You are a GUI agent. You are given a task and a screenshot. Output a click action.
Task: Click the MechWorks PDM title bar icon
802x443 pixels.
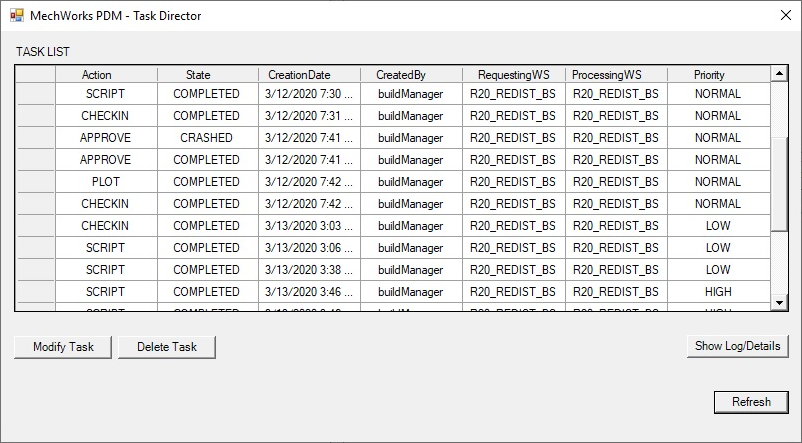tap(16, 15)
